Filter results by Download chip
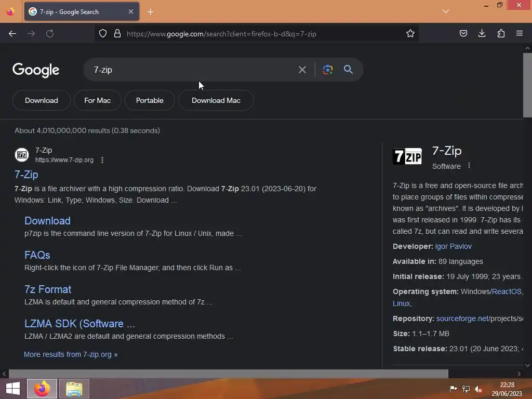Screen dimensions: 532x399 [42, 100]
